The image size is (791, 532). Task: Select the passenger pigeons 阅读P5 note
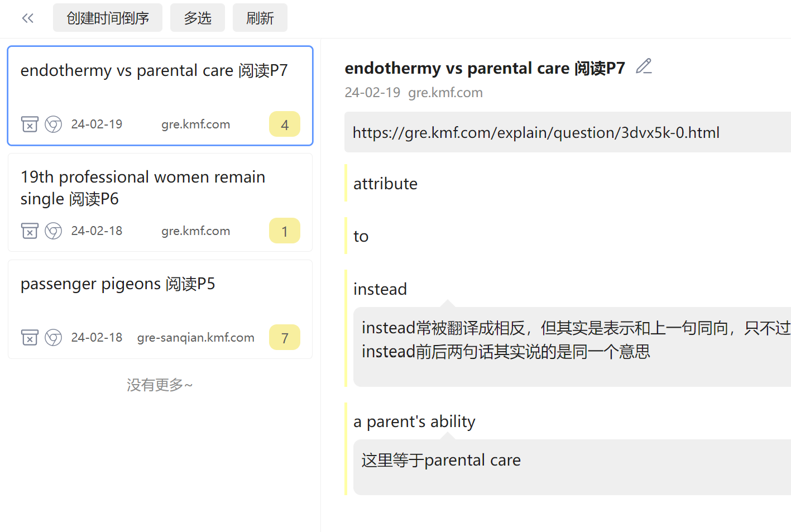click(x=160, y=309)
